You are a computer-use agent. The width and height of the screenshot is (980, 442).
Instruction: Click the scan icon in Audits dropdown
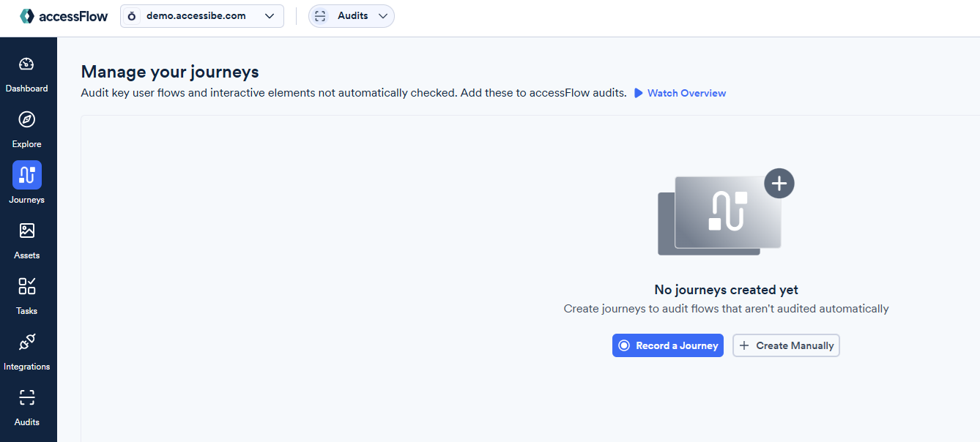(x=320, y=16)
